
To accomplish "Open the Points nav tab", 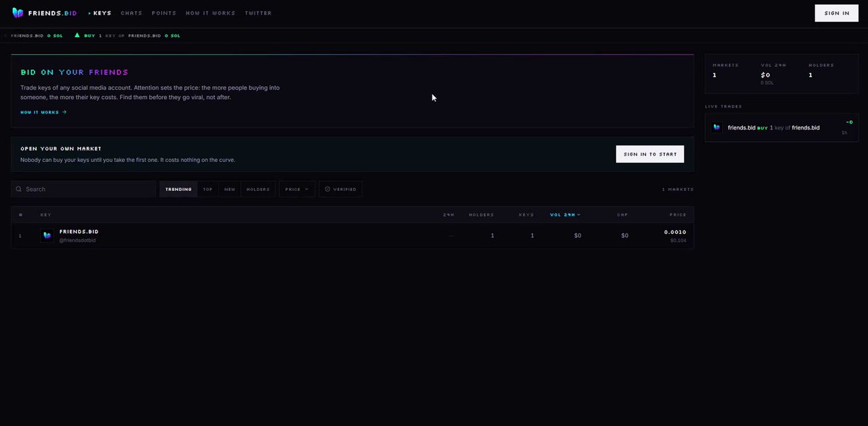I will (x=164, y=13).
